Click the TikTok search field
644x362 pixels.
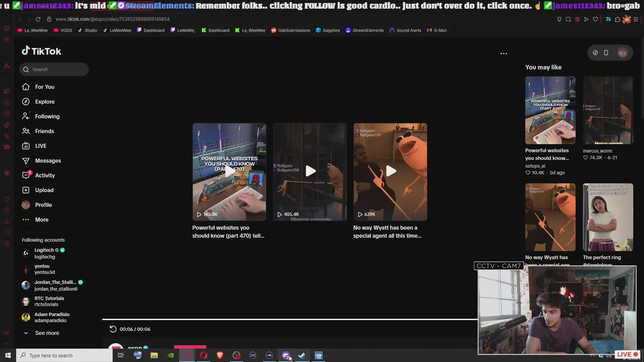click(x=54, y=69)
